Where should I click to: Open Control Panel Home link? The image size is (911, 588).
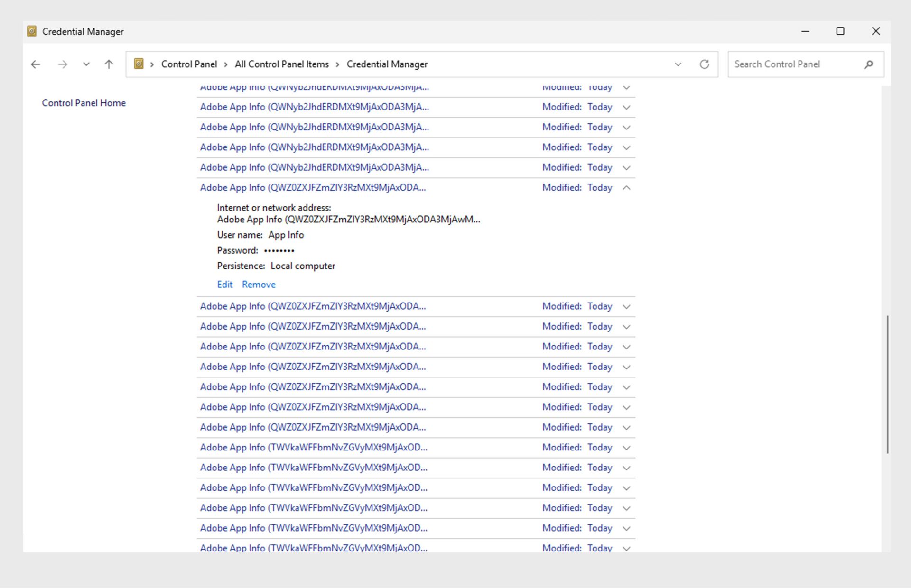pos(84,103)
